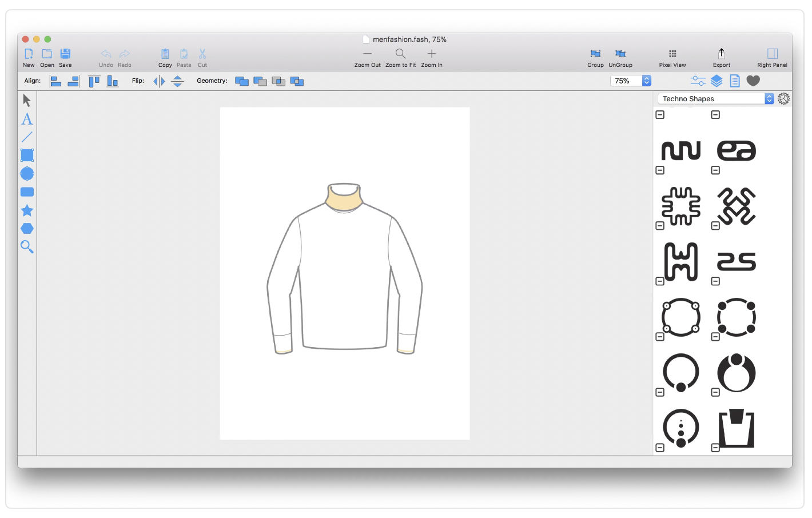Image resolution: width=812 pixels, height=518 pixels.
Task: Select the Hexagon shape tool
Action: (x=27, y=229)
